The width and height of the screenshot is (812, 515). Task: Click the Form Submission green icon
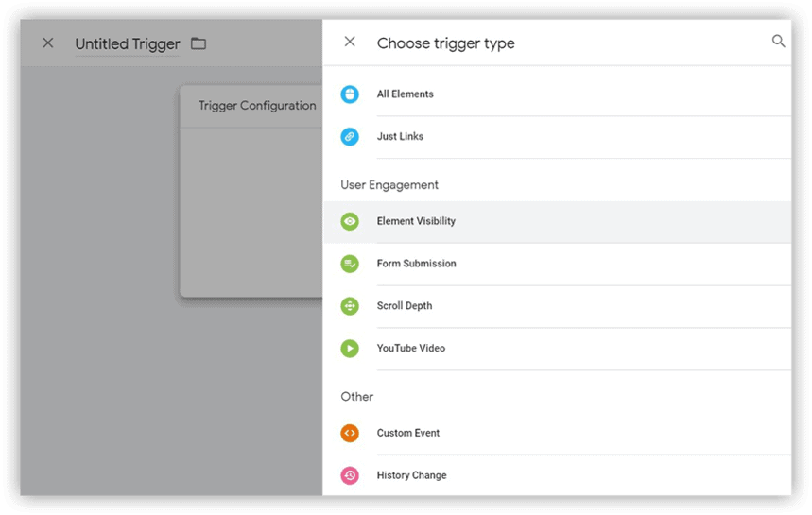click(350, 264)
